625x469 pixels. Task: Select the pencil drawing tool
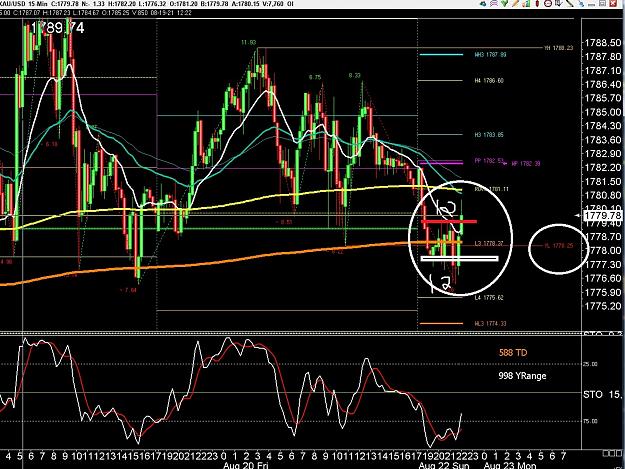516,3
